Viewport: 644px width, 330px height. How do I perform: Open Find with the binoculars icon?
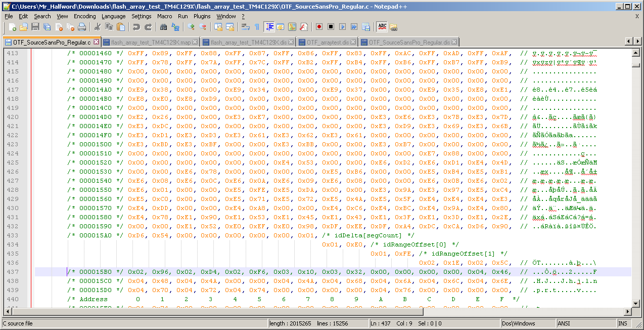coord(164,27)
